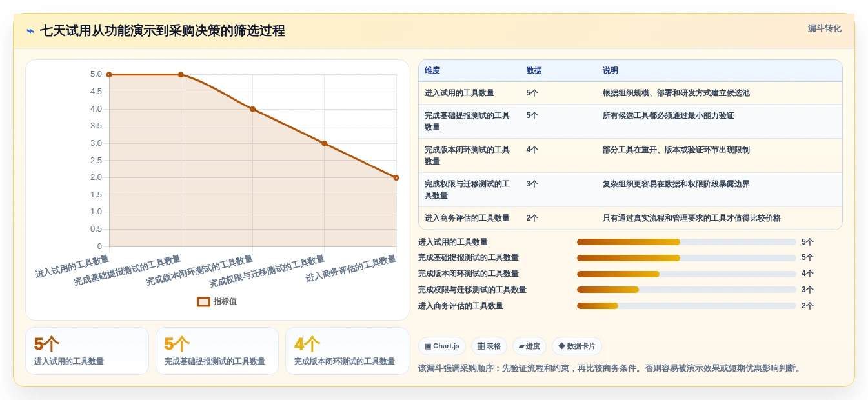The image size is (868, 400).
Task: Click progress bar for 完成基础提报测试的工具数量
Action: pyautogui.click(x=687, y=258)
